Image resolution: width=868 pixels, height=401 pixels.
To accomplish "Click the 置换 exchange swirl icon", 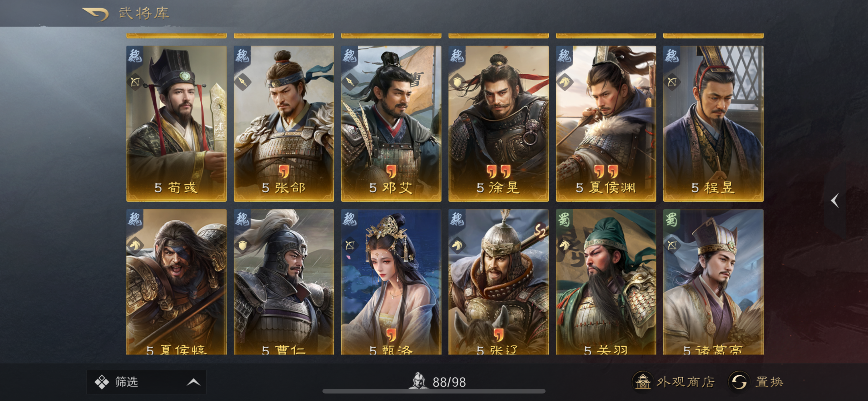I will [739, 382].
